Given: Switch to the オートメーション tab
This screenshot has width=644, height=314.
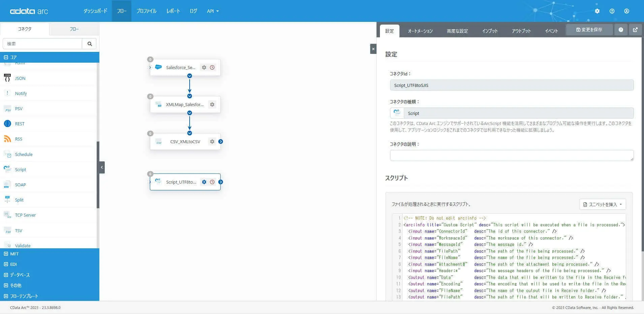Looking at the screenshot, I should pos(420,31).
